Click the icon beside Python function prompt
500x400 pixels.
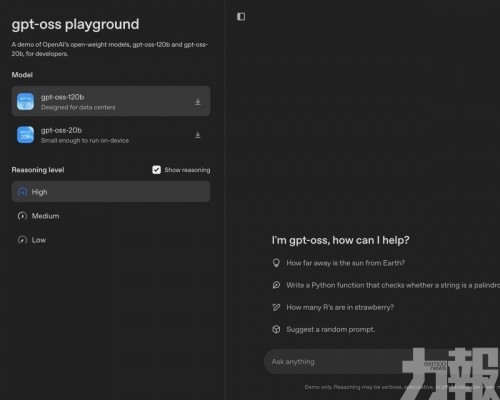(x=276, y=285)
